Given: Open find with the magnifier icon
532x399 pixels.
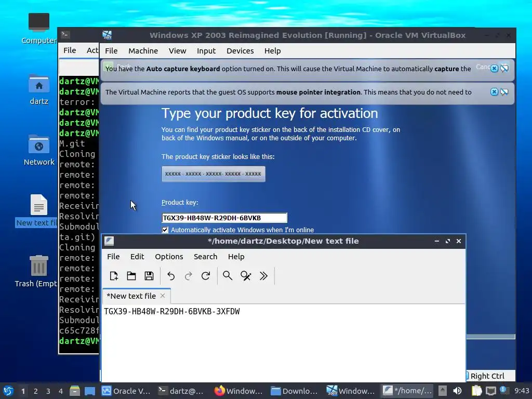Looking at the screenshot, I should click(228, 276).
